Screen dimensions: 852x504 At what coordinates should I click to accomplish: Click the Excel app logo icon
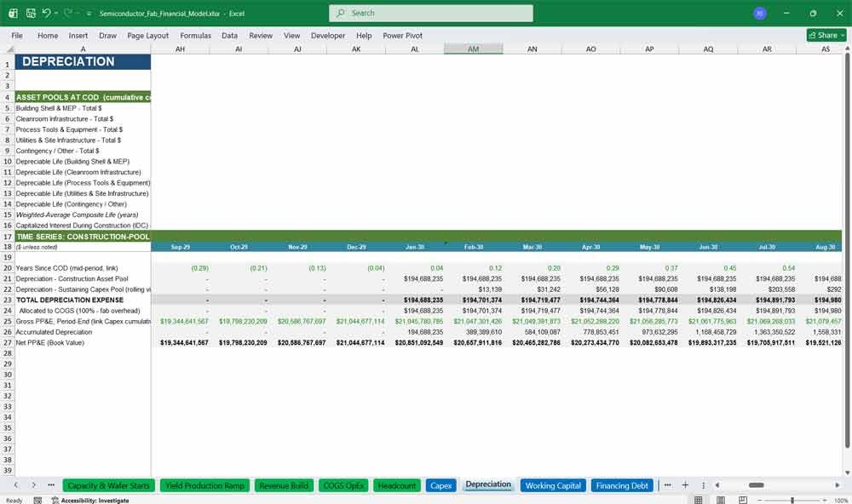(x=13, y=13)
